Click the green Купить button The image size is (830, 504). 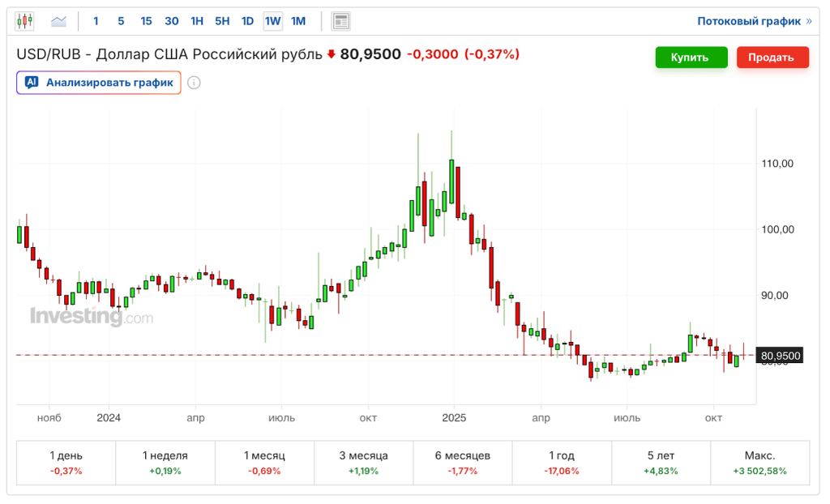(691, 57)
